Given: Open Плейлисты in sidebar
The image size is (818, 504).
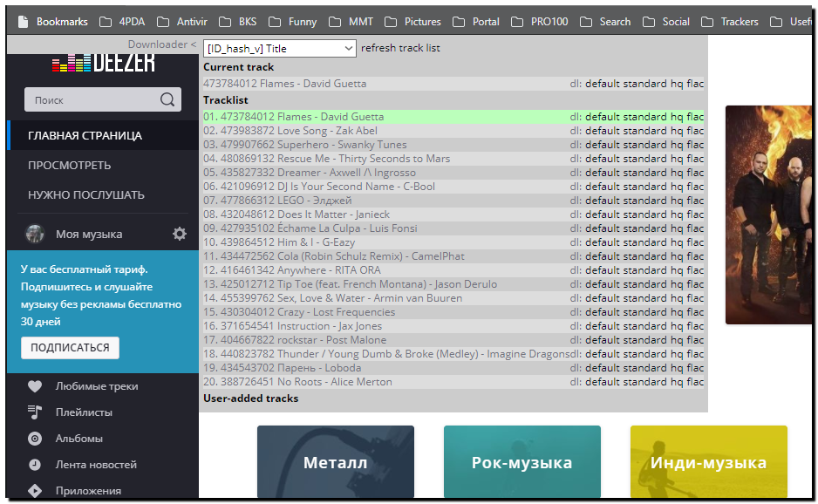Looking at the screenshot, I should 84,412.
